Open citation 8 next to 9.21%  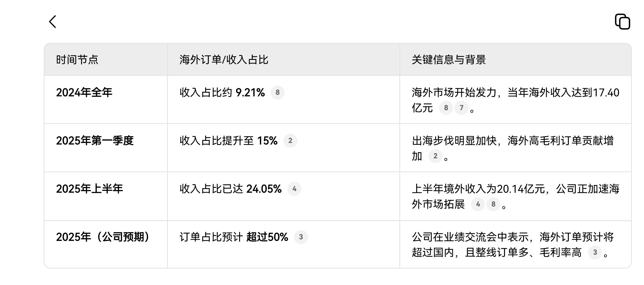pyautogui.click(x=277, y=93)
